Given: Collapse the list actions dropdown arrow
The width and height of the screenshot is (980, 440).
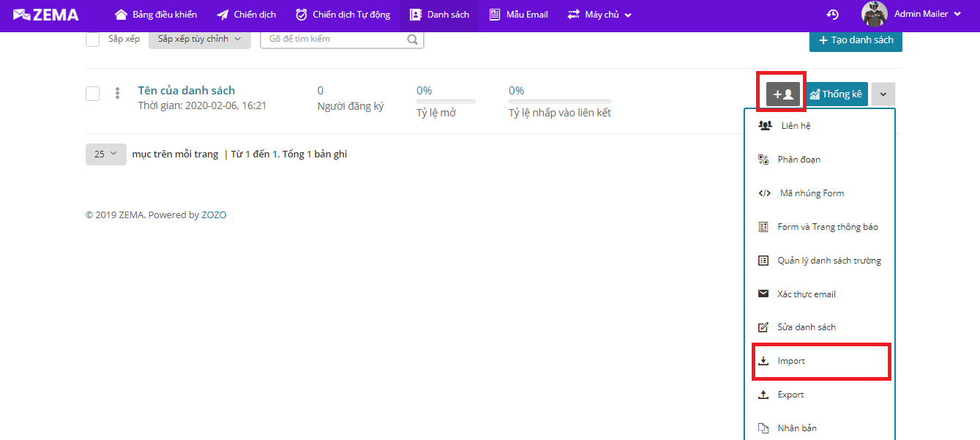Looking at the screenshot, I should pyautogui.click(x=883, y=94).
